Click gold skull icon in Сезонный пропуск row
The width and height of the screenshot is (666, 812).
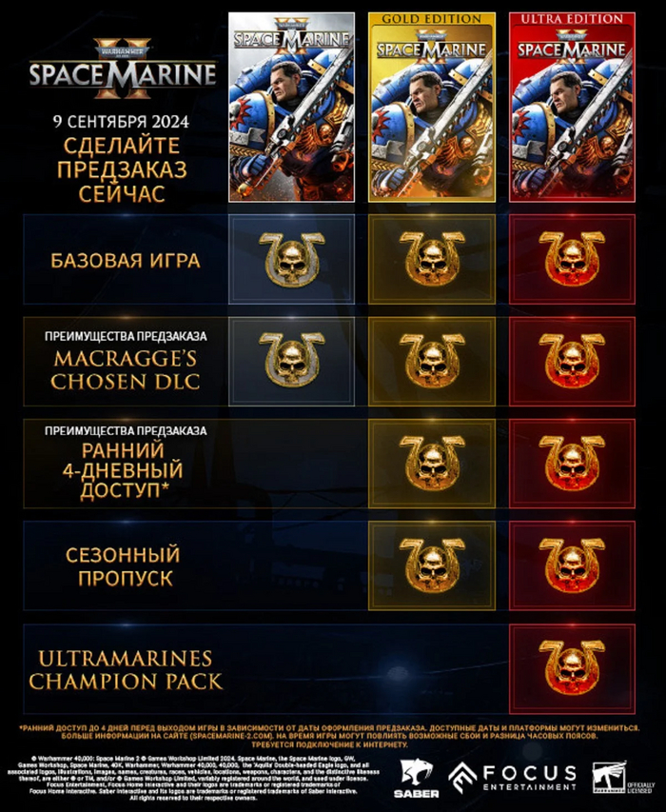pyautogui.click(x=432, y=565)
